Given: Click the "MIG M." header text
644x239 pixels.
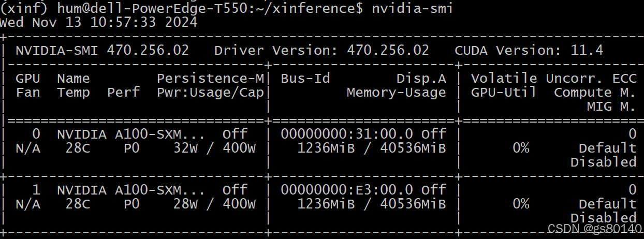Looking at the screenshot, I should pyautogui.click(x=611, y=107).
